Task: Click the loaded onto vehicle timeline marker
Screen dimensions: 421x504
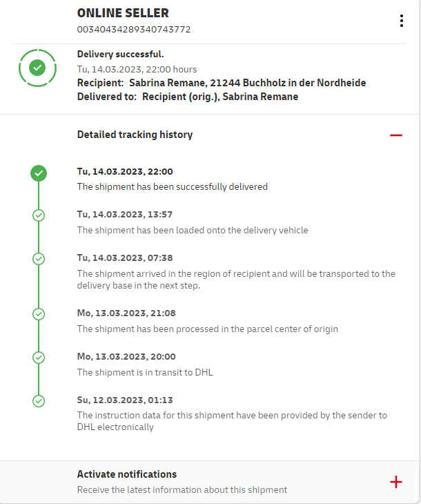Action: click(x=39, y=215)
